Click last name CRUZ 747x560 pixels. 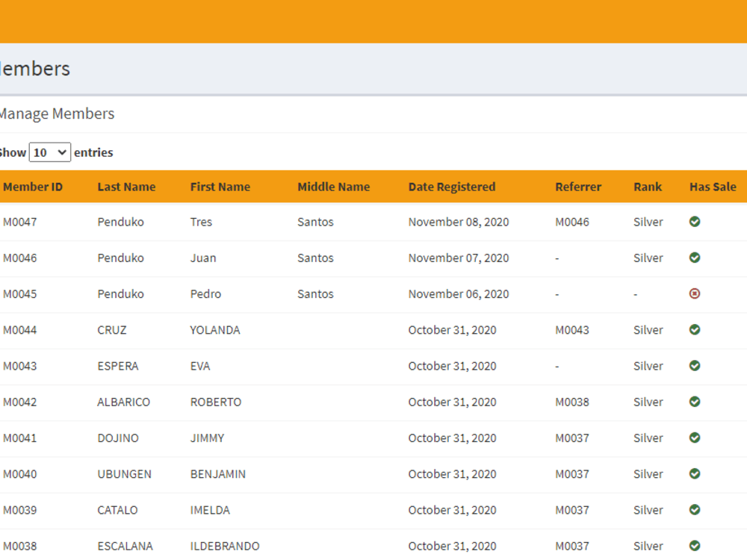click(112, 330)
